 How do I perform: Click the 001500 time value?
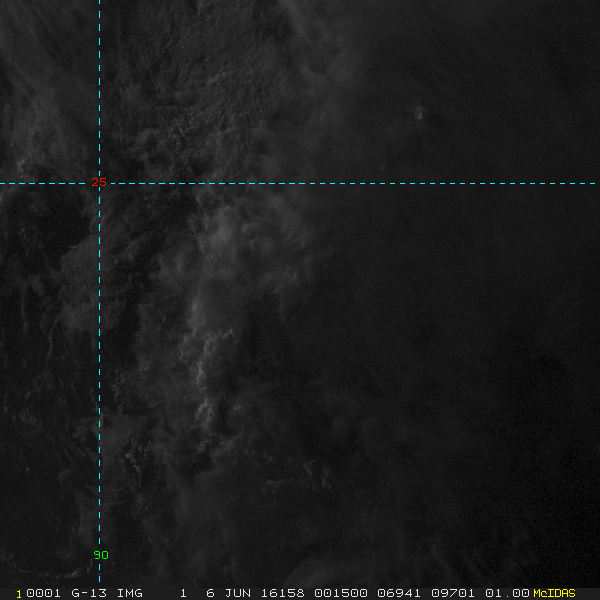point(334,593)
